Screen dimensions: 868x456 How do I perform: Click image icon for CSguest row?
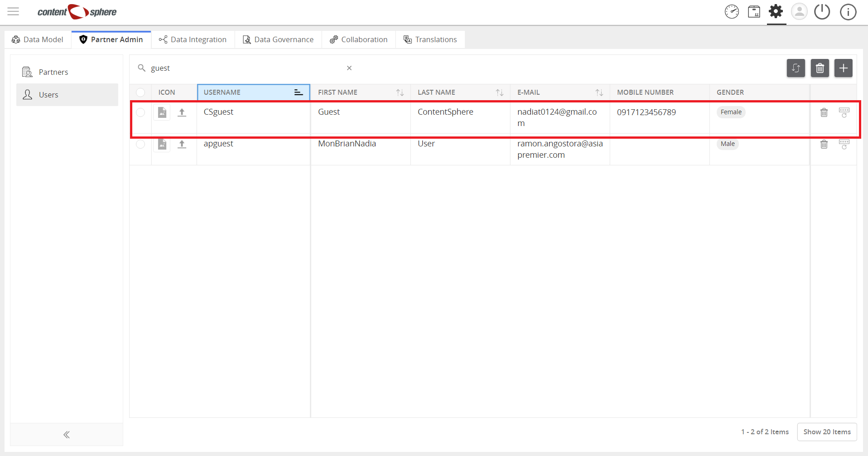(x=162, y=112)
